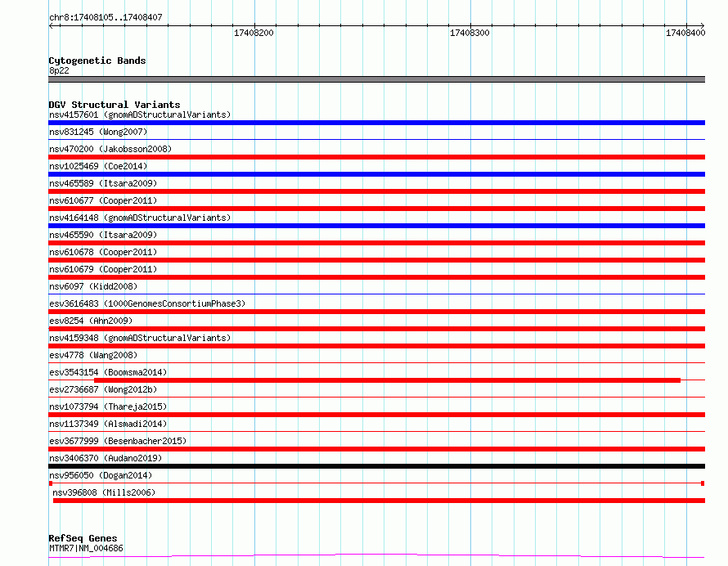Image resolution: width=728 pixels, height=566 pixels.
Task: Click the nsv465590 (Itsara2009) label
Action: click(103, 235)
